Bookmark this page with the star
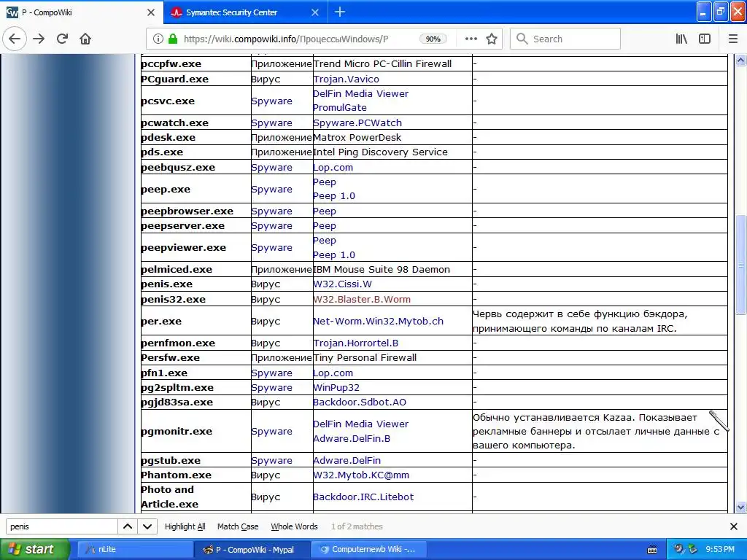 click(492, 39)
